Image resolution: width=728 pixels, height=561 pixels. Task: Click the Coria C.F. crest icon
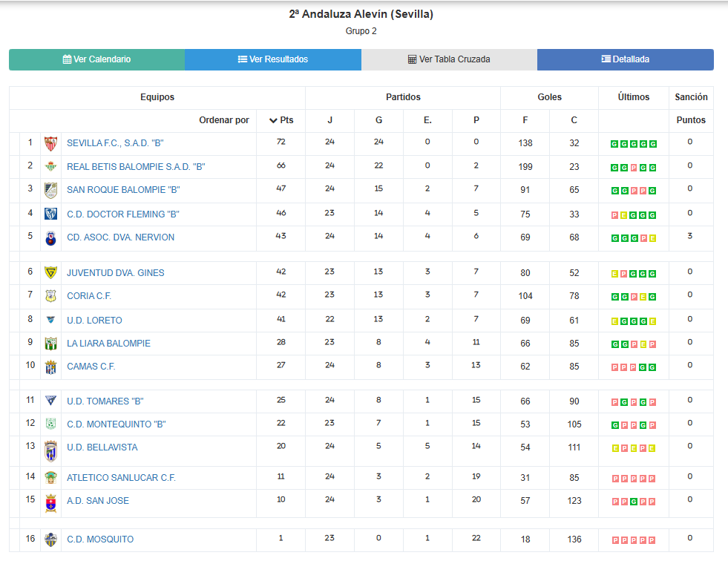pos(50,296)
